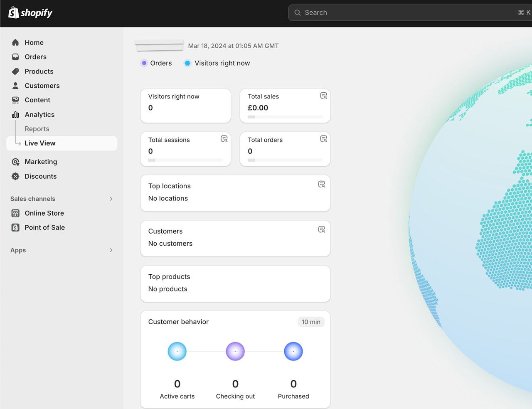Screen dimensions: 532x409
Task: Click the Marketing target icon
Action: 15,162
